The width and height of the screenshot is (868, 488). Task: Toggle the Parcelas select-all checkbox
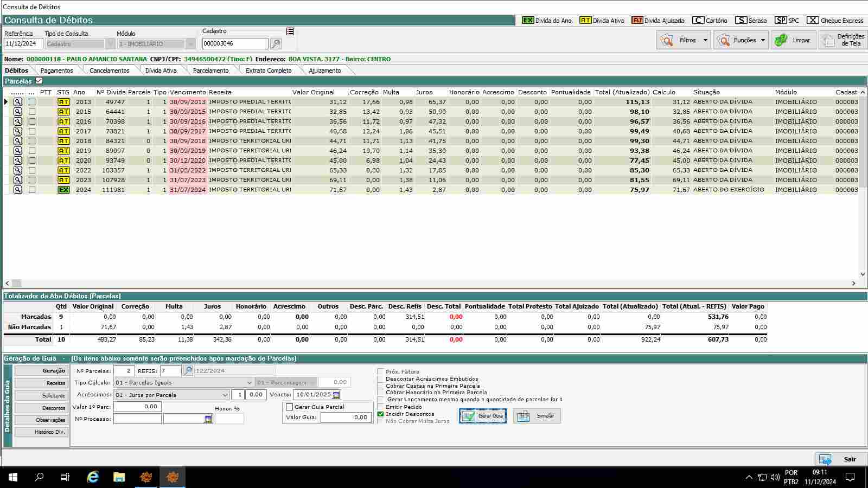pos(39,81)
